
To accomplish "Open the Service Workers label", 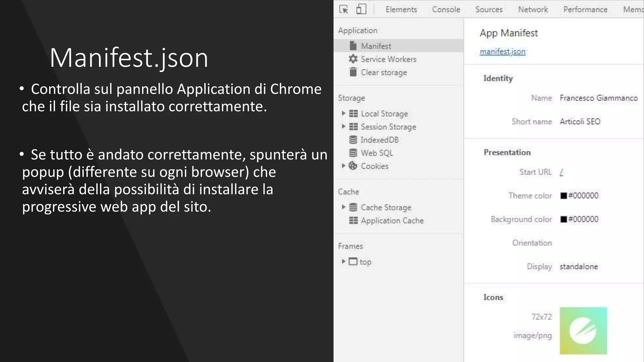I will click(x=389, y=59).
